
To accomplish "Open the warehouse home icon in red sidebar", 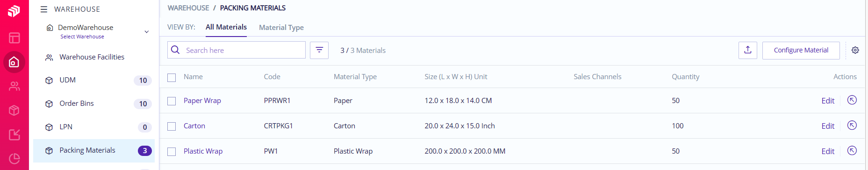I will [14, 62].
